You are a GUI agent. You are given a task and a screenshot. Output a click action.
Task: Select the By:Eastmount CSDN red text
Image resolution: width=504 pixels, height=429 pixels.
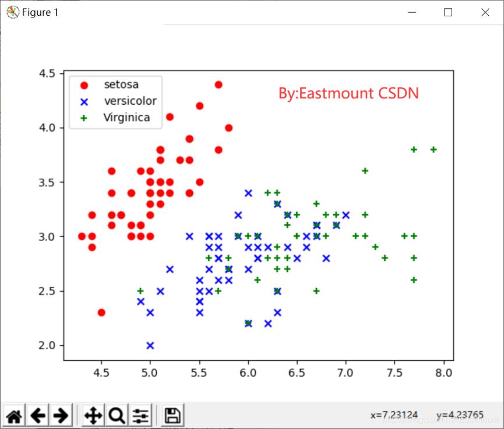coord(348,93)
